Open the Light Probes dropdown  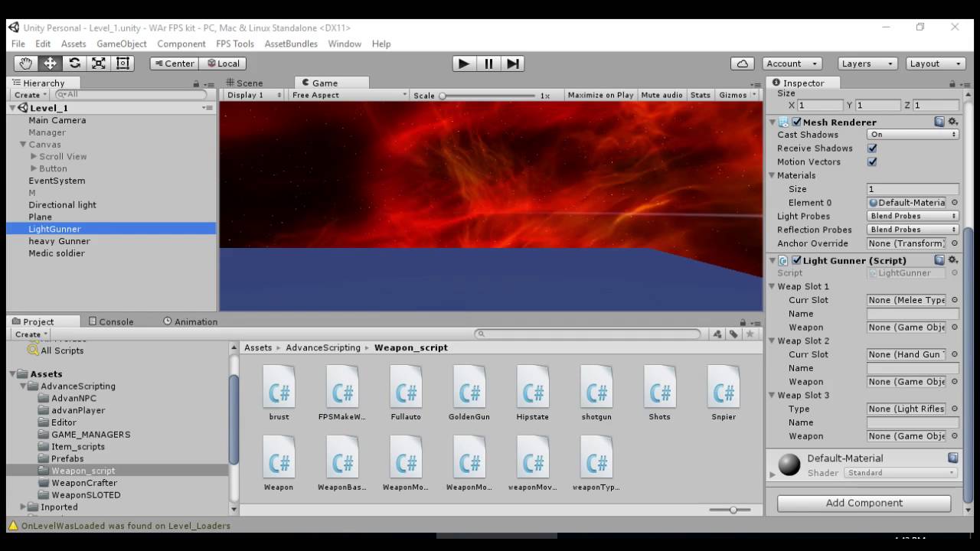coord(913,217)
